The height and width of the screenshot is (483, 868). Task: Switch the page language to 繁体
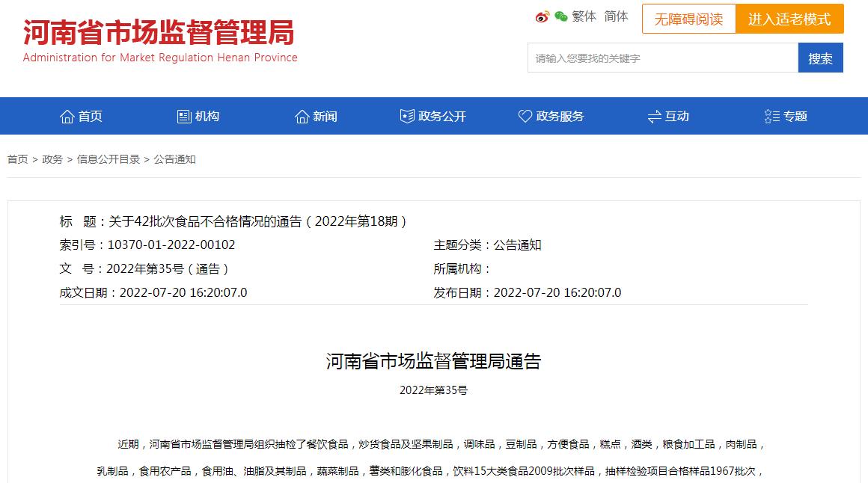click(x=584, y=16)
